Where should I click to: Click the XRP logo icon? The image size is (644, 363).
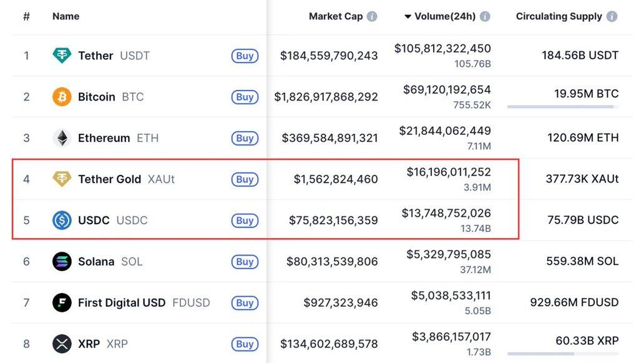62,344
